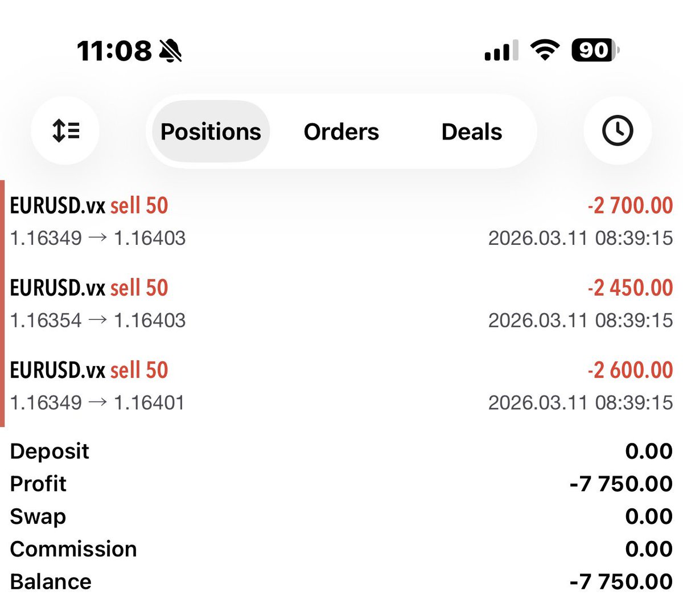Tap the -2 600.00 loss amount
The image size is (683, 616).
[630, 370]
